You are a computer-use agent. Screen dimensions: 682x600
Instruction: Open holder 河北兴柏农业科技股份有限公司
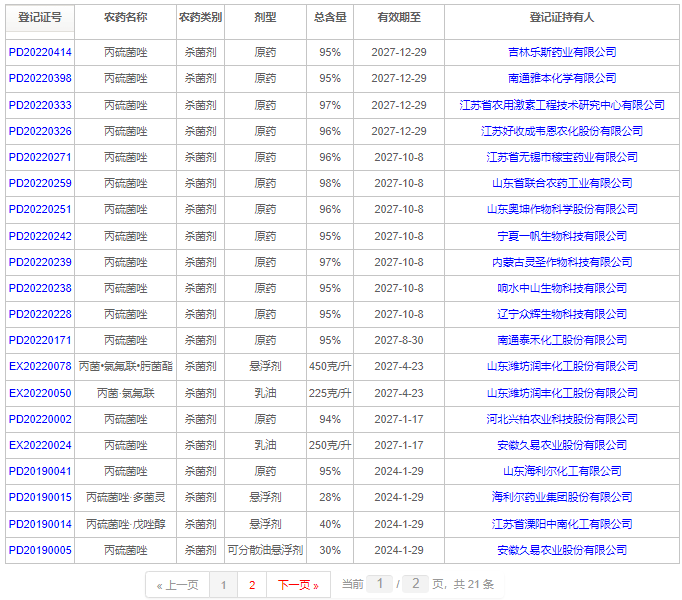562,419
